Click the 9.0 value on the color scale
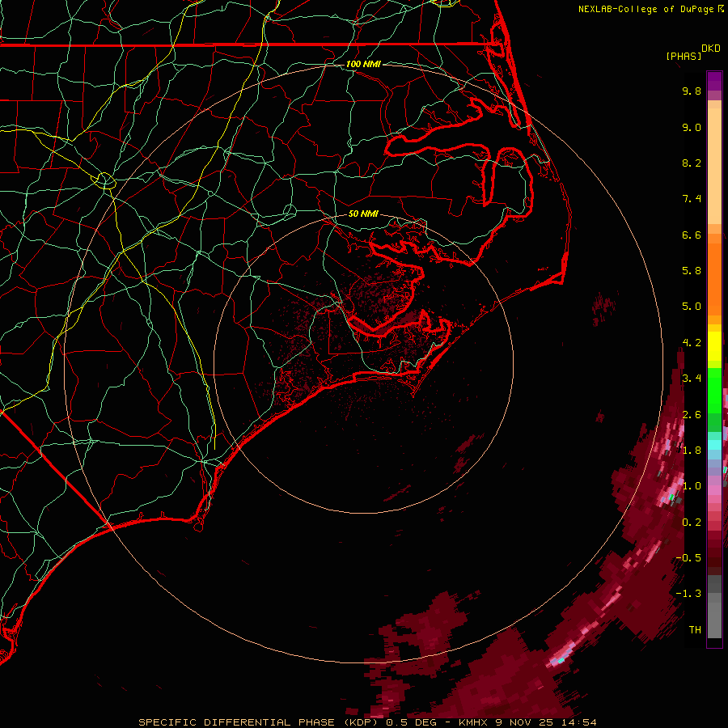 click(x=692, y=127)
